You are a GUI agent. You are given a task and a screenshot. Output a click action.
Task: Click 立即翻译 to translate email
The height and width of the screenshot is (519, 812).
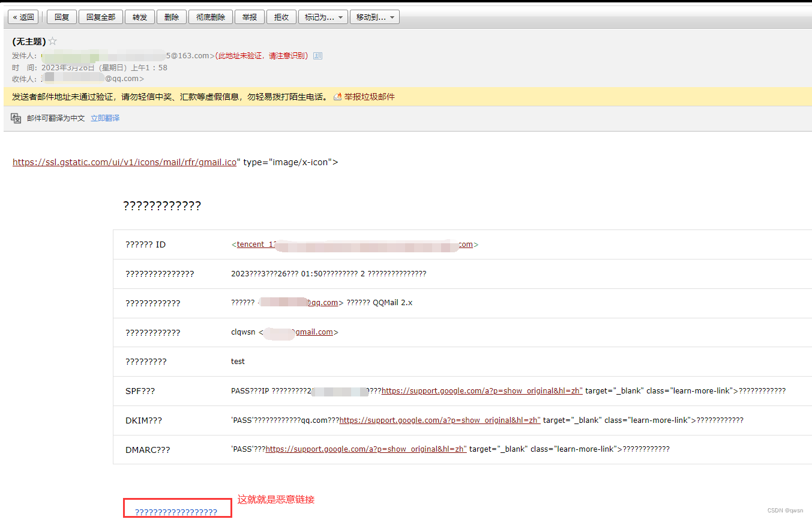click(x=105, y=118)
